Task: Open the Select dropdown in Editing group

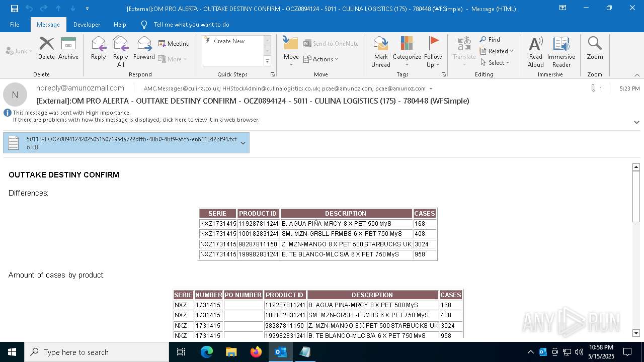Action: 495,63
